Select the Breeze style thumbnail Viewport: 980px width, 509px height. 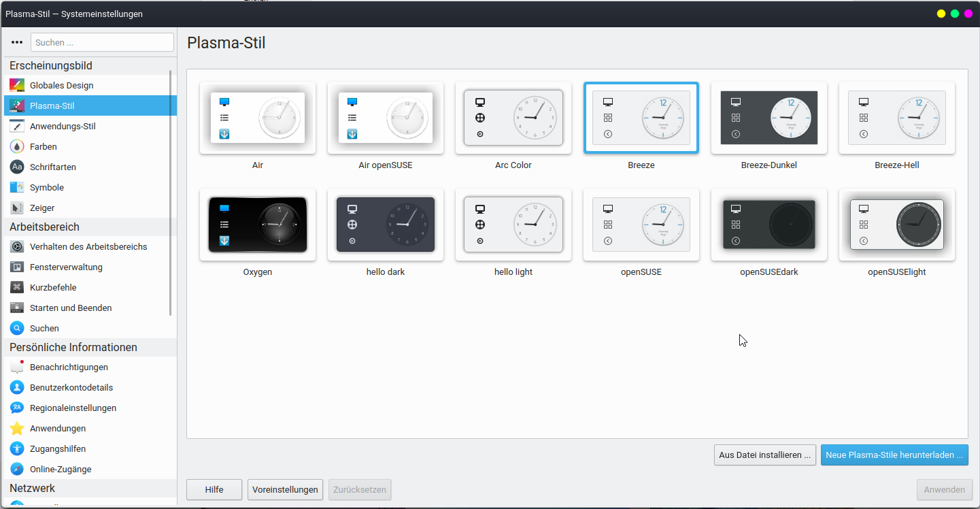tap(641, 118)
